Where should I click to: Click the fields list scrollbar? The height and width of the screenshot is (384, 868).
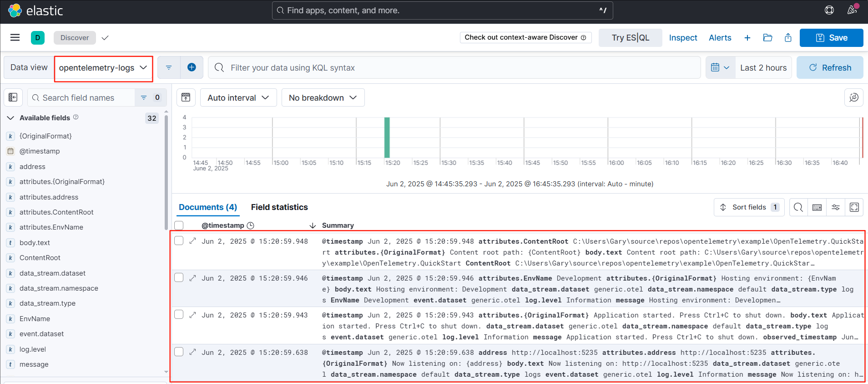pyautogui.click(x=166, y=172)
